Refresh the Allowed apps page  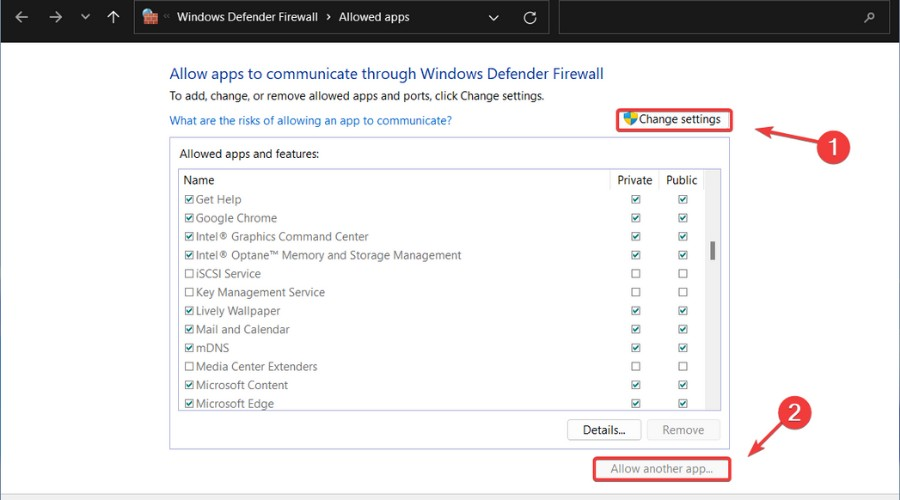(x=530, y=17)
